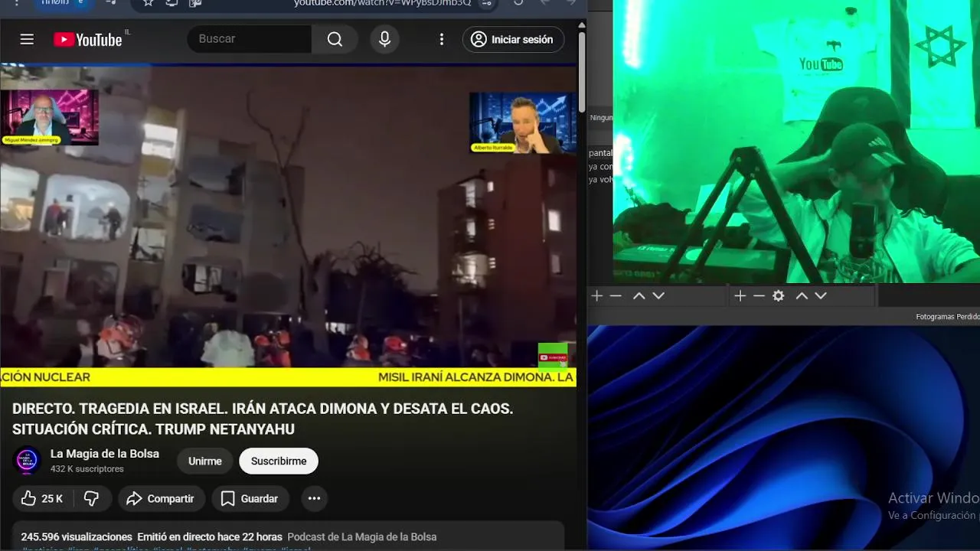Click the MISIL IRANÍ ALCANZA DIMONA ticker
Screen dimensions: 980x551
pos(475,377)
